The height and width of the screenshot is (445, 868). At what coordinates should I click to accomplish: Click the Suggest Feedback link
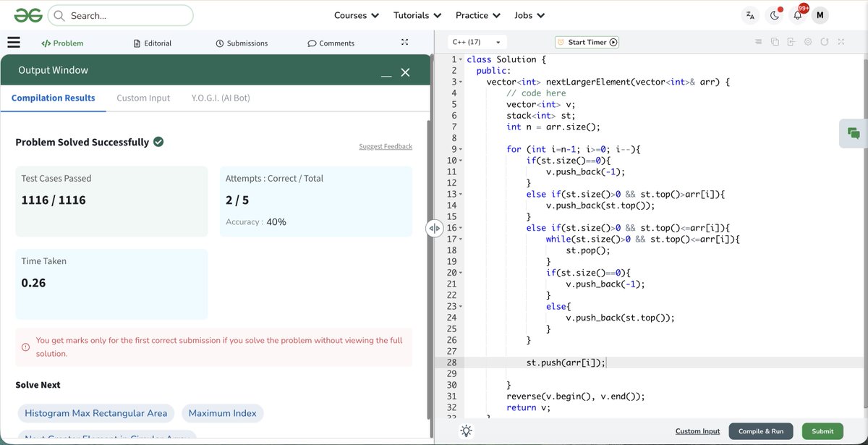(386, 146)
